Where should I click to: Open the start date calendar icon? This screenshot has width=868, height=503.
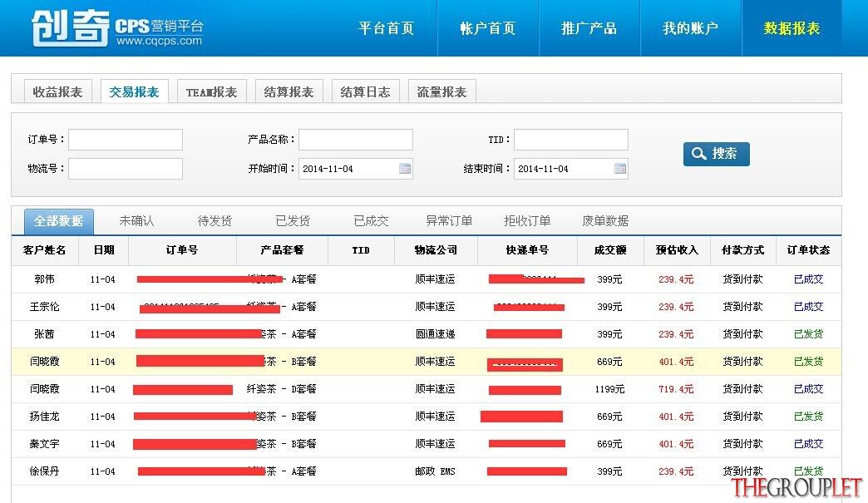click(x=405, y=169)
